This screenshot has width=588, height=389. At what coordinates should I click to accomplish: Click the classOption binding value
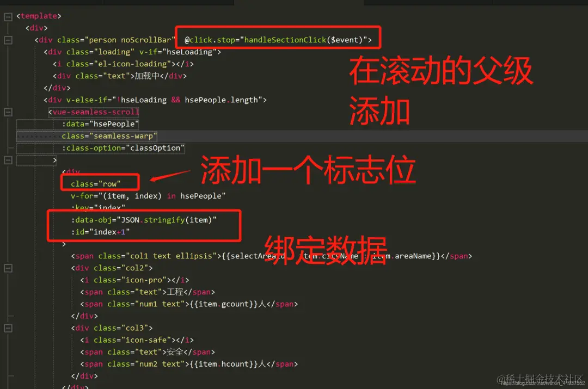[x=155, y=148]
